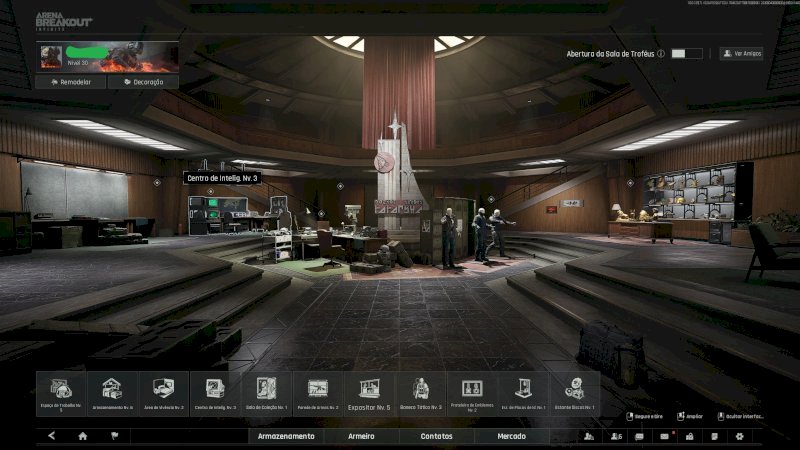Select the Boneco Tático Nv. 3 icon
The width and height of the screenshot is (800, 450).
point(420,394)
